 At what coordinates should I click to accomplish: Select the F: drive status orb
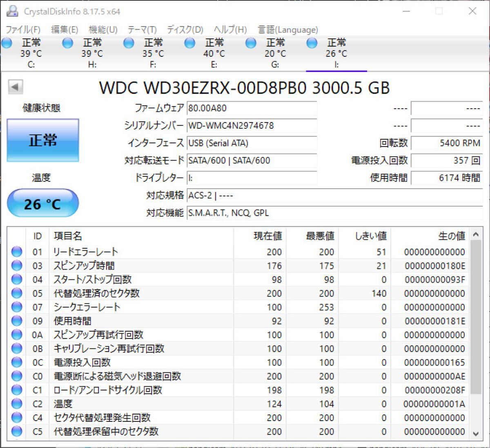pos(129,43)
